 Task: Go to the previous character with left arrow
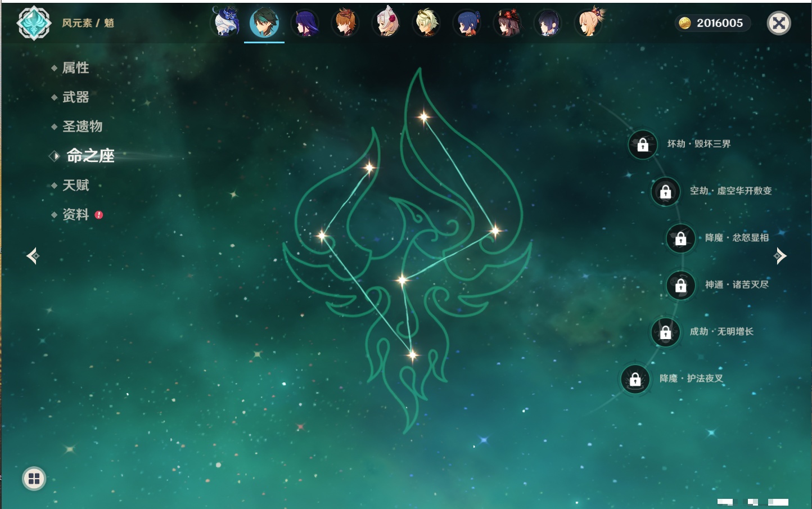click(x=33, y=256)
